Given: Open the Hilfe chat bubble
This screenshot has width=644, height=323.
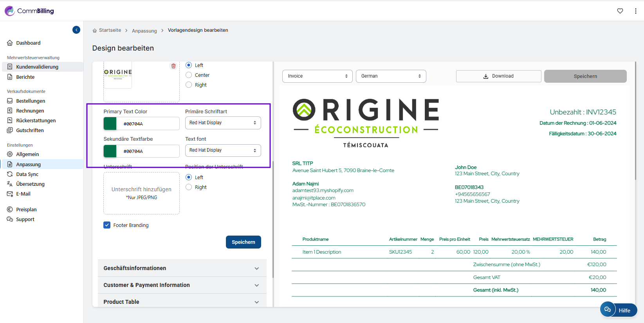Looking at the screenshot, I should point(618,310).
